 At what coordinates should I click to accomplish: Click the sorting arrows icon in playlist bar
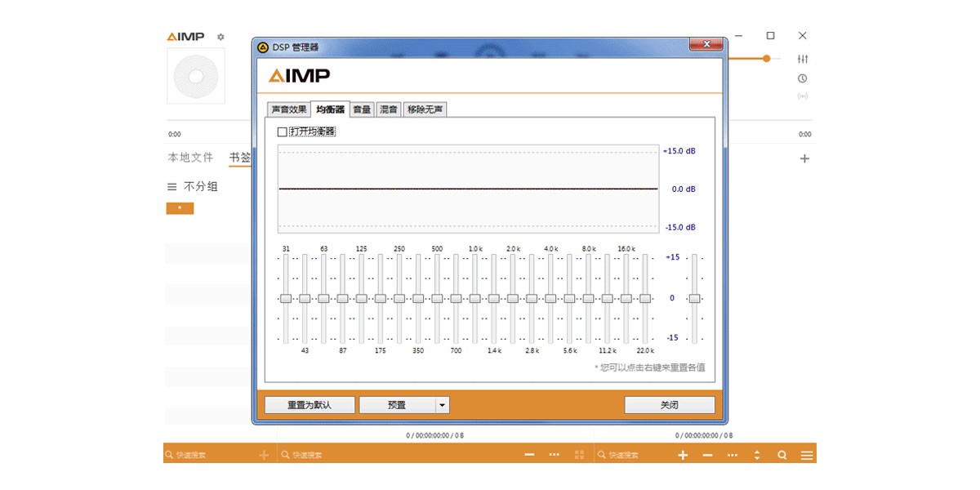(x=757, y=455)
